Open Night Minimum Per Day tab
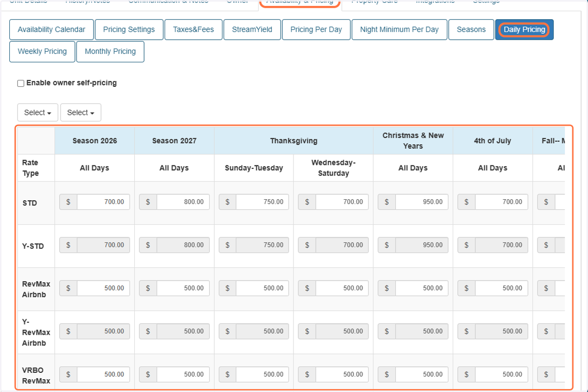This screenshot has height=392, width=588. tap(399, 29)
